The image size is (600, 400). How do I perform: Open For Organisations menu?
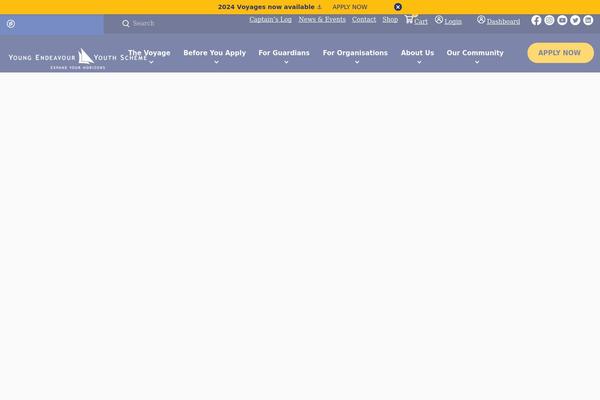tap(355, 53)
